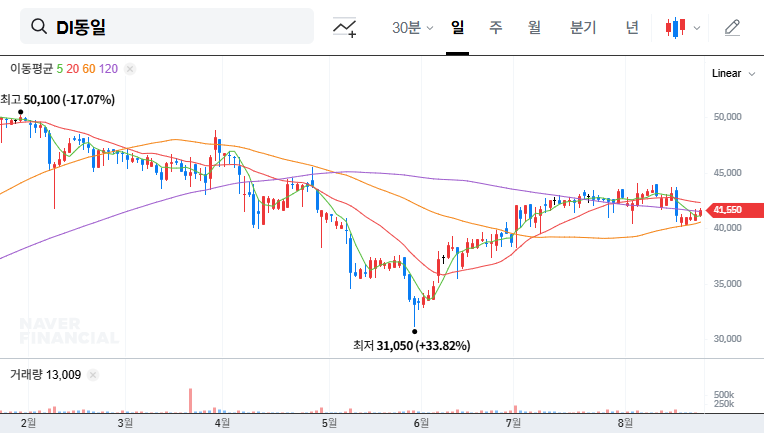
Task: Open the pencil drawing tool
Action: 732,27
